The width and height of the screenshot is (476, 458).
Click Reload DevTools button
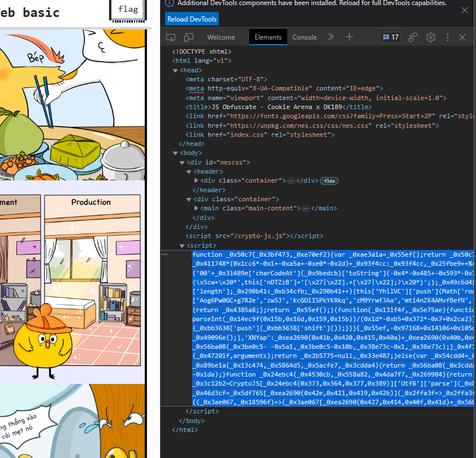coord(192,19)
